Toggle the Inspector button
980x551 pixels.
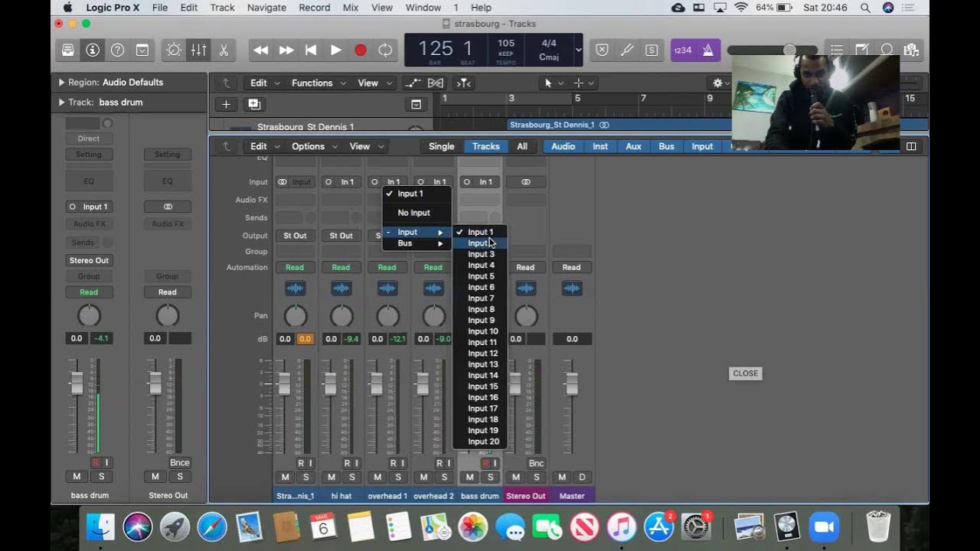(x=93, y=51)
